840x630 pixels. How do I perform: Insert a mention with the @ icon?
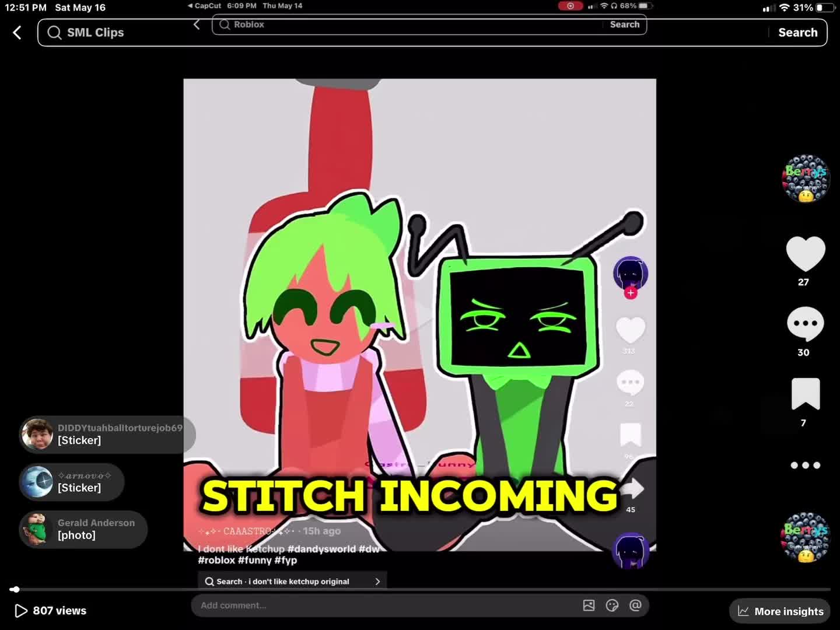point(635,605)
